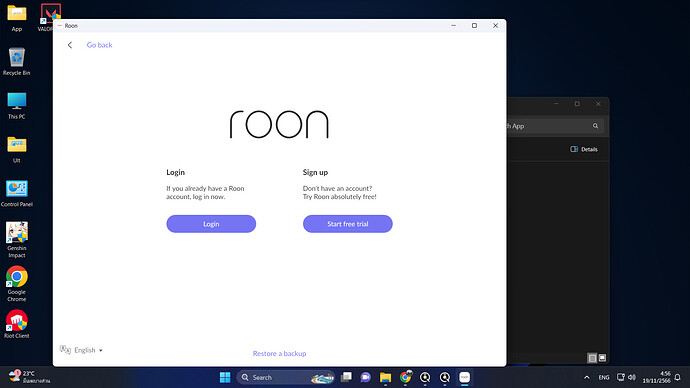Viewport: 690px width, 388px height.
Task: Click the Go back link
Action: click(99, 45)
